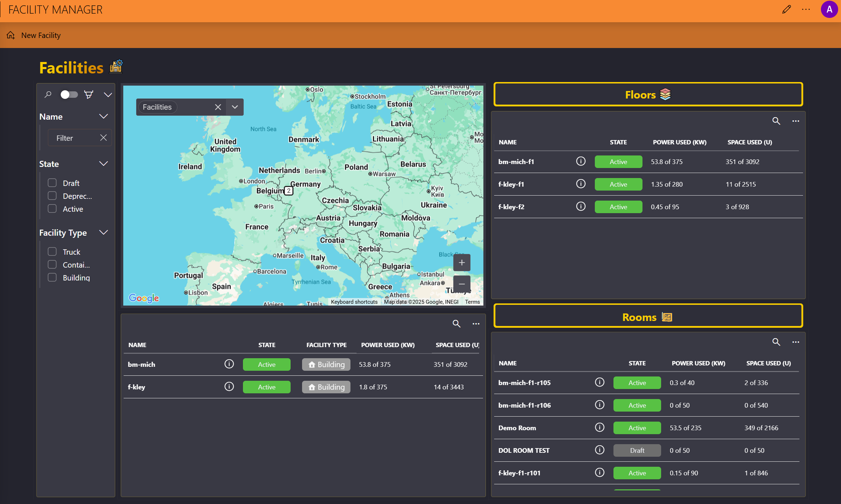Image resolution: width=841 pixels, height=504 pixels.
Task: Clear the Facilities map search box
Action: pos(218,107)
